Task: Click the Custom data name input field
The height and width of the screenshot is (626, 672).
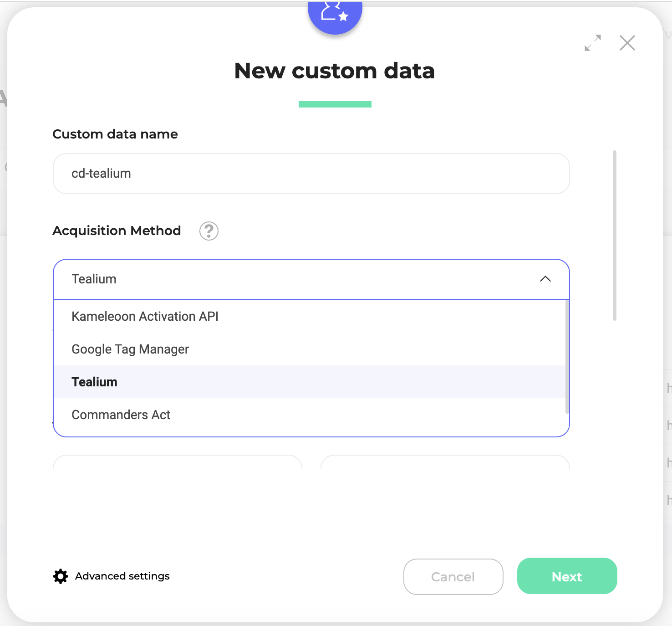Action: tap(311, 174)
